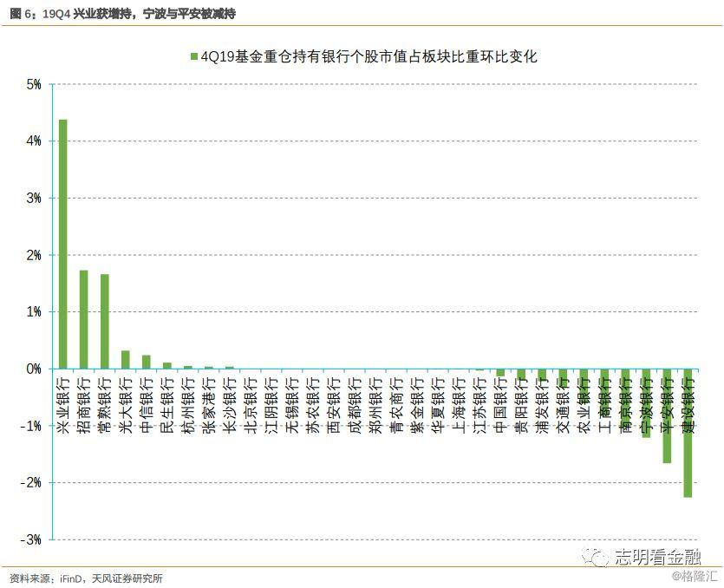Select the 招商银行 bar
Image resolution: width=724 pixels, height=588 pixels.
(83, 319)
